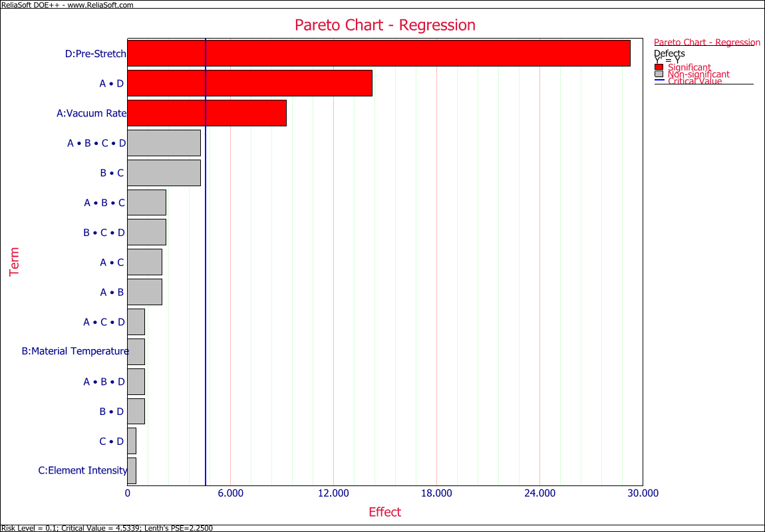Click the 'A • C' term label

click(112, 263)
